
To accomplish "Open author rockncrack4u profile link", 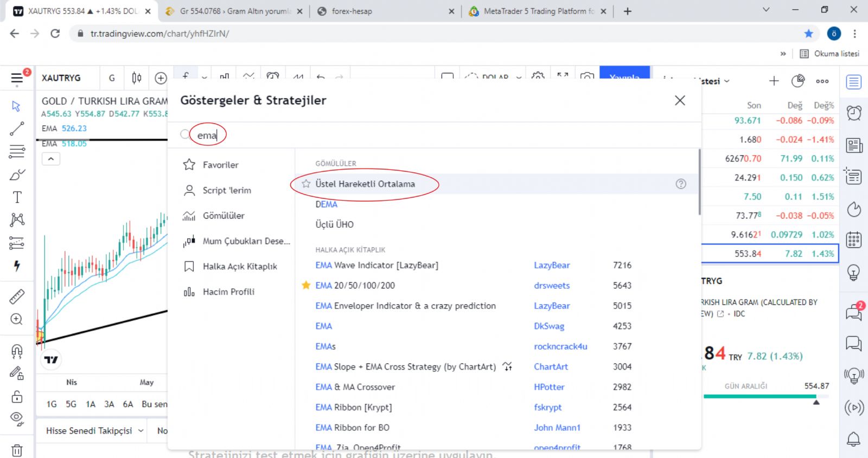I will coord(560,346).
